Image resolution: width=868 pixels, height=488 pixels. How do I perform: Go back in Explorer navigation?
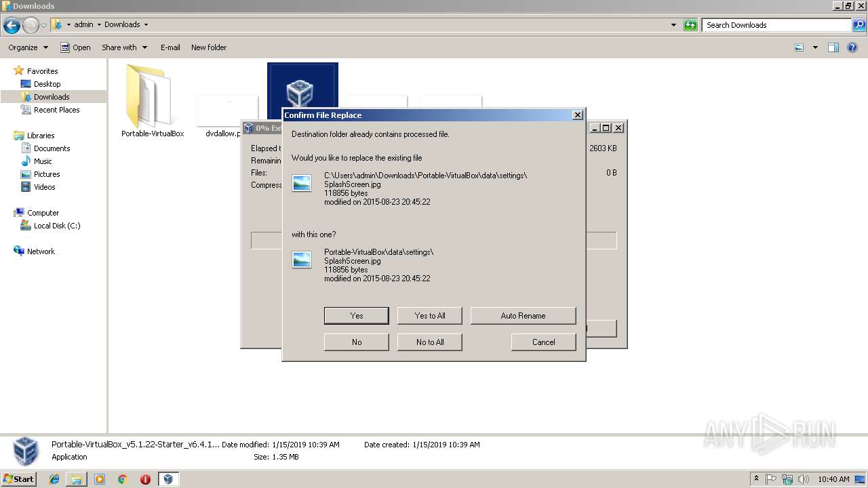pos(12,26)
